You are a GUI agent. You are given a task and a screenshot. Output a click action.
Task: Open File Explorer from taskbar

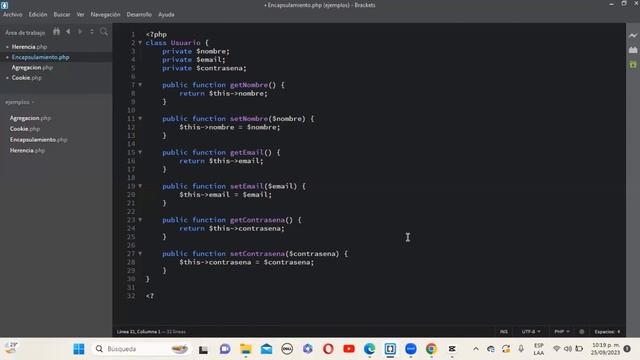point(246,349)
